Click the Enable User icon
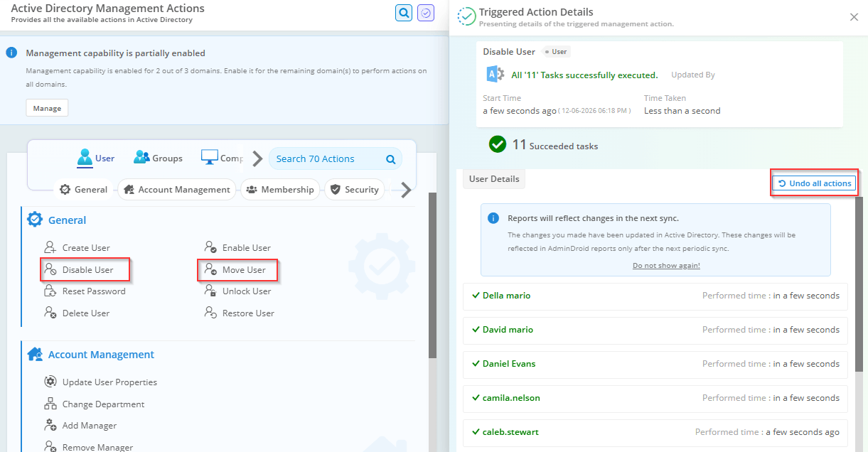 click(210, 247)
